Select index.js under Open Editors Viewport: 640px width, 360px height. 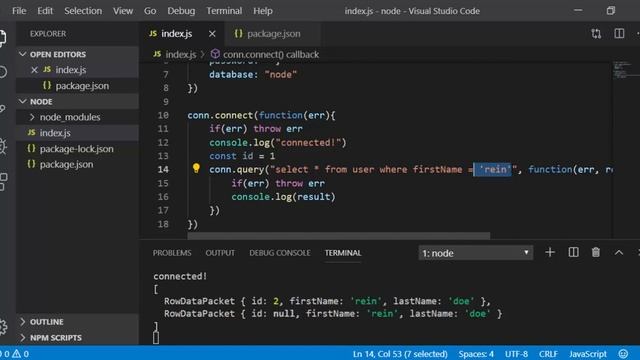point(78,70)
